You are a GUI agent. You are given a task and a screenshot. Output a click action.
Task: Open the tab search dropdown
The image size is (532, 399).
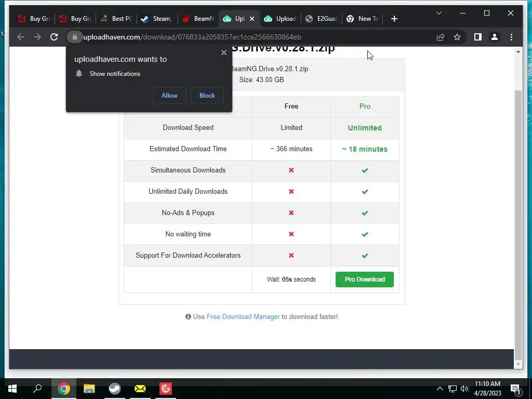pos(438,13)
